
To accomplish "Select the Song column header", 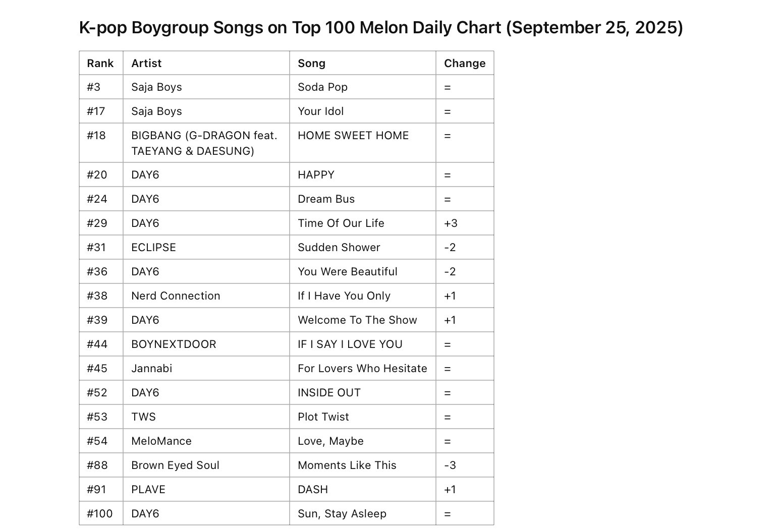I will 363,63.
